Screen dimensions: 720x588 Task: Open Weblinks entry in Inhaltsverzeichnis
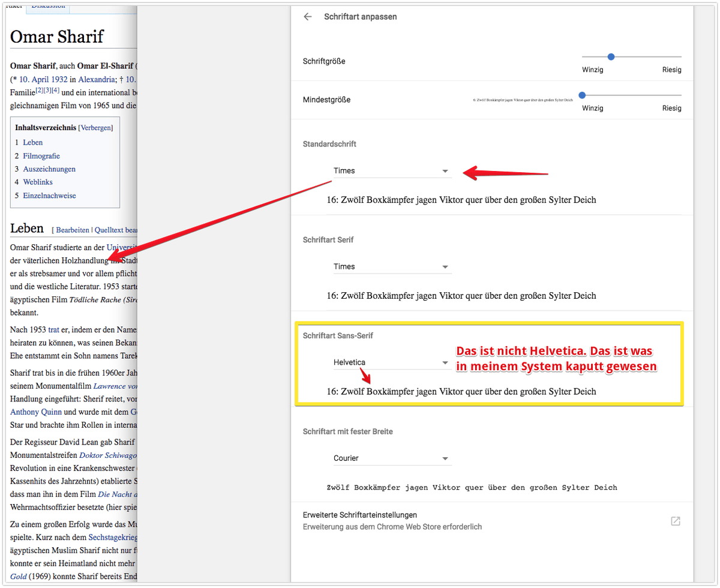(38, 182)
